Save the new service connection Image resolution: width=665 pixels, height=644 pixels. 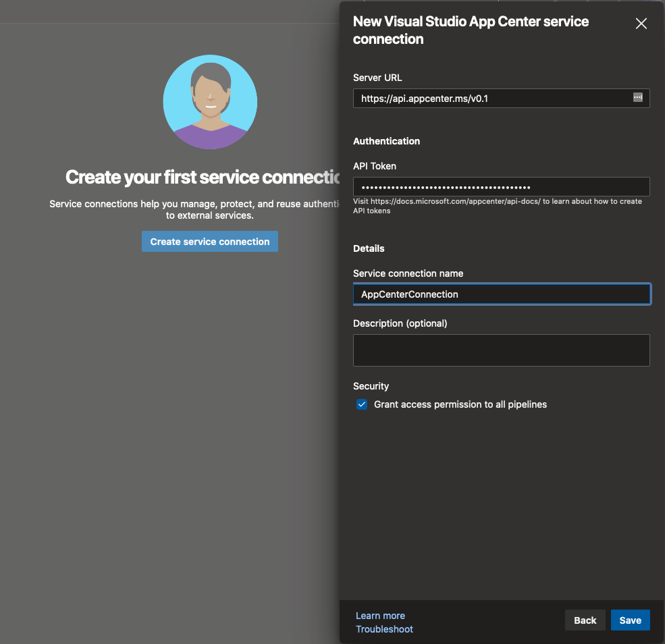click(630, 620)
